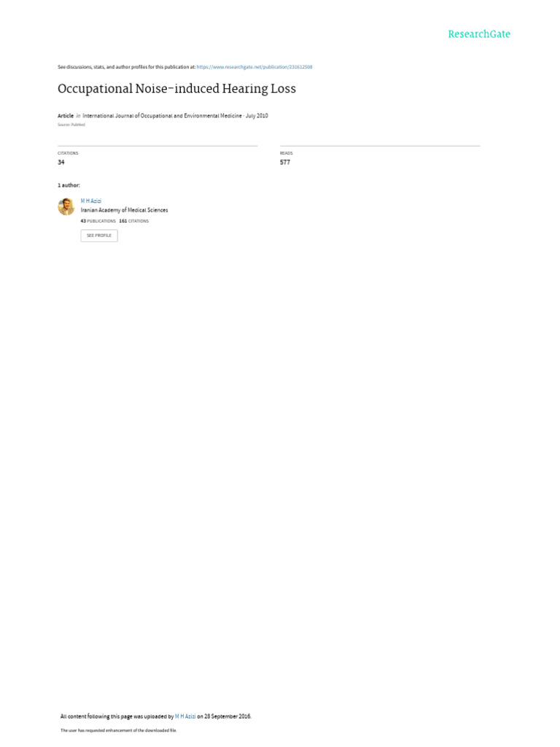The height and width of the screenshot is (747, 560).
Task: Open the M H Azizi uploader link at bottom
Action: coord(185,716)
